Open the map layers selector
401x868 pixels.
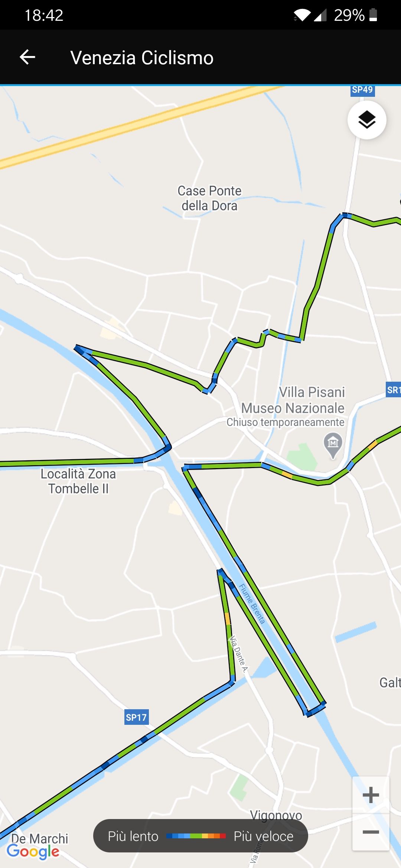point(367,120)
